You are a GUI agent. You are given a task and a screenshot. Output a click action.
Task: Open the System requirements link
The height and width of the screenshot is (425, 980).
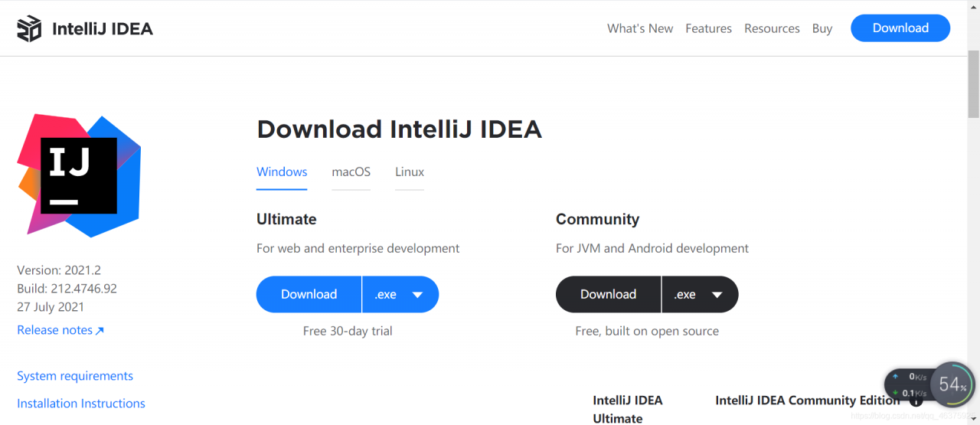tap(75, 376)
